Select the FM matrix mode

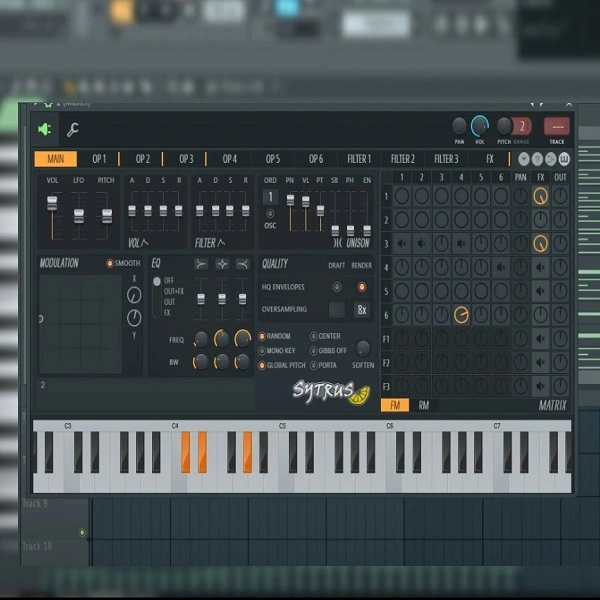coord(395,405)
